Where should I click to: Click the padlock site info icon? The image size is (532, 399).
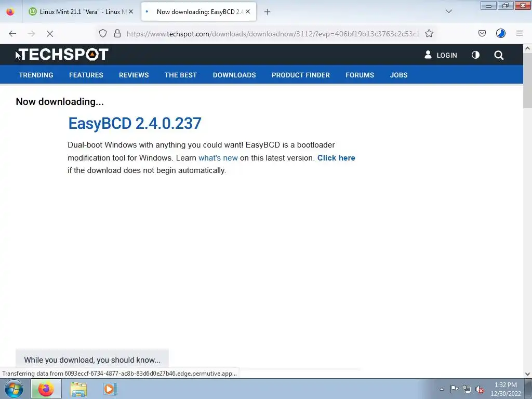coord(117,33)
